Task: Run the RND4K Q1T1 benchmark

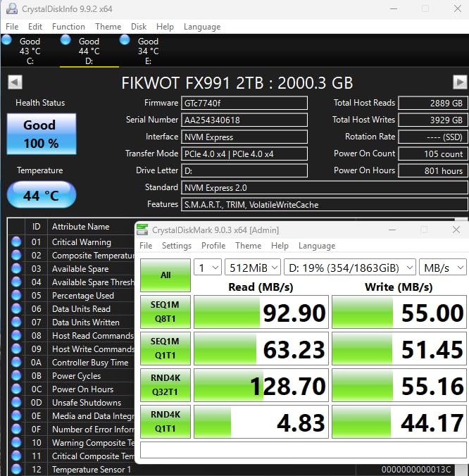Action: click(165, 422)
